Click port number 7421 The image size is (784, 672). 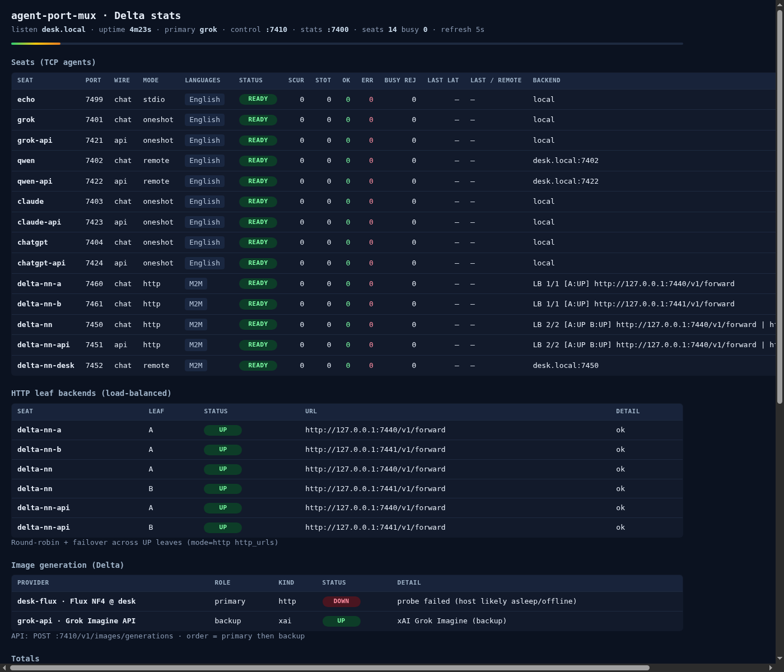pyautogui.click(x=94, y=140)
